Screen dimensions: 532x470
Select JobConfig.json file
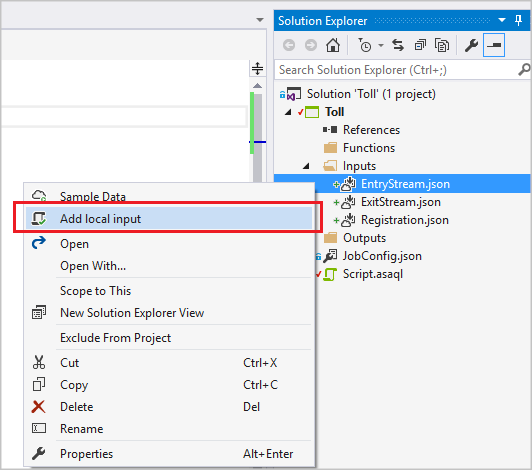tap(382, 256)
